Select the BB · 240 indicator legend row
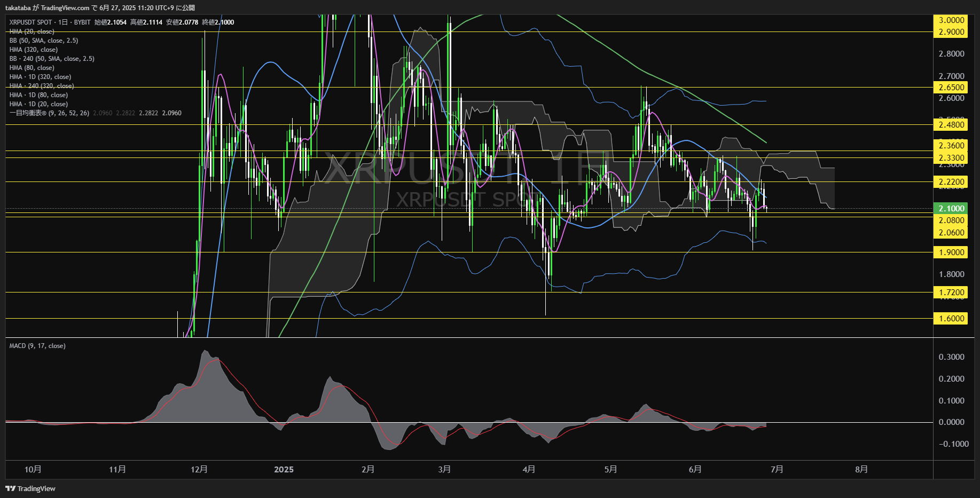This screenshot has width=980, height=498. tap(52, 59)
